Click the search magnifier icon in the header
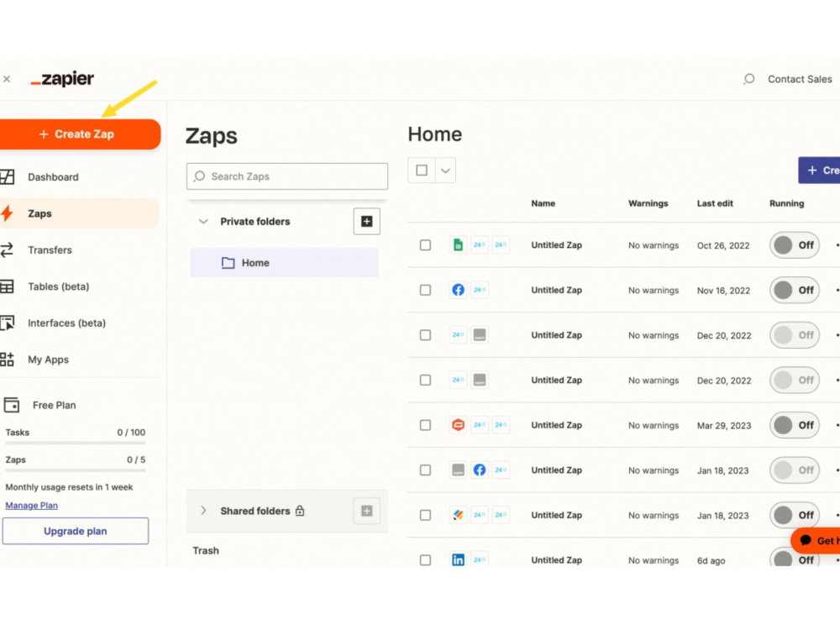840x630 pixels. point(748,79)
